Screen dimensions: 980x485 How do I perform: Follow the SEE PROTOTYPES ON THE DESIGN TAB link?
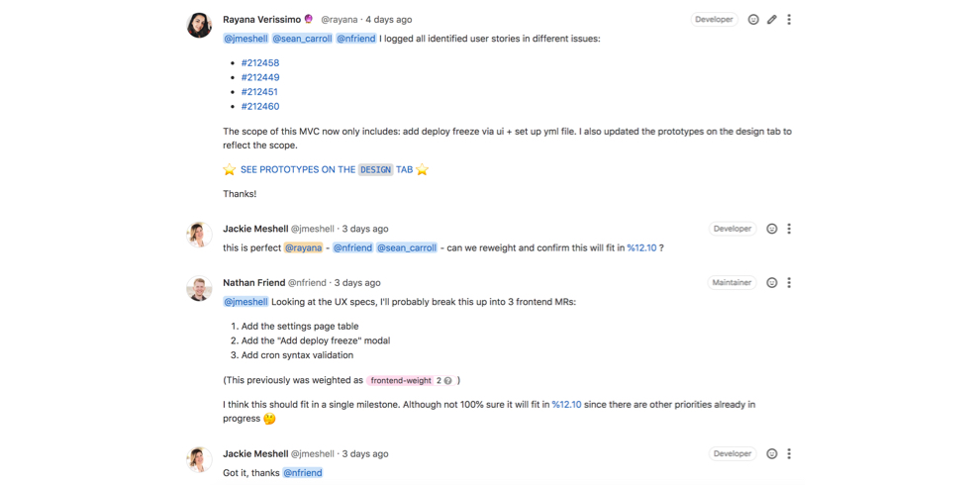[327, 169]
